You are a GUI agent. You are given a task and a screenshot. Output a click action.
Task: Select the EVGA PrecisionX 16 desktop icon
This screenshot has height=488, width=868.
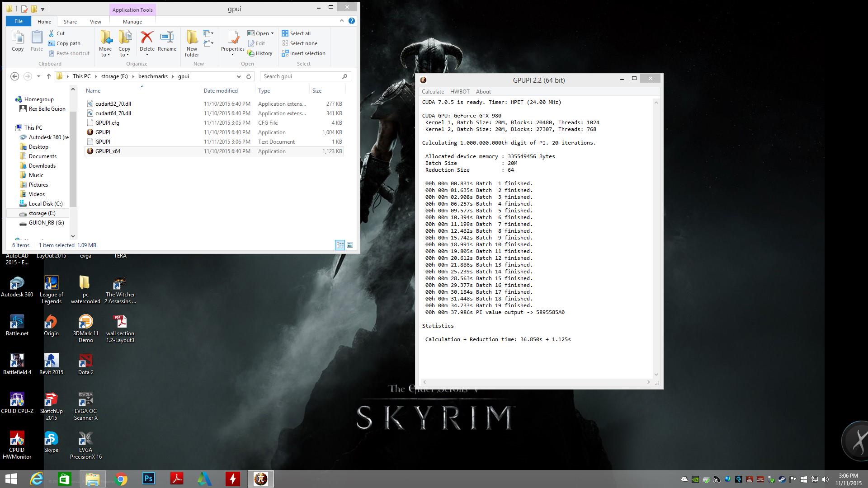coord(85,445)
